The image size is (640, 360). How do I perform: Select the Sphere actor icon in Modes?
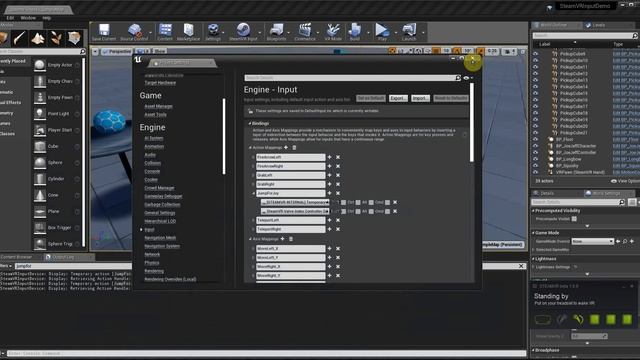40,162
